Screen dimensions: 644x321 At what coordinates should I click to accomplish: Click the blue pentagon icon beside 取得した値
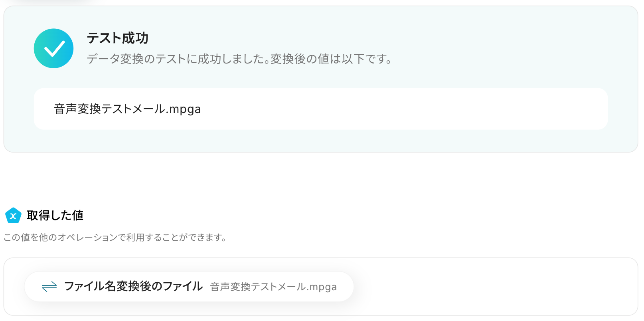tap(13, 216)
